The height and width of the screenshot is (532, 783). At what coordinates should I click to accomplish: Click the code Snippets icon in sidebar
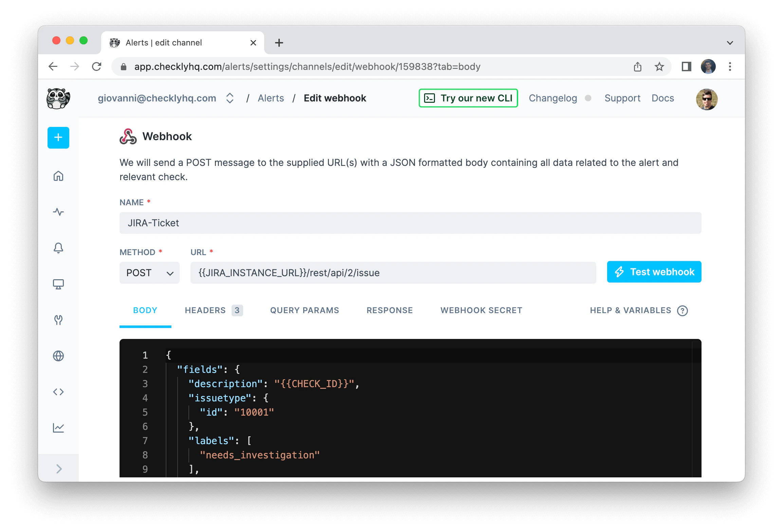tap(58, 392)
